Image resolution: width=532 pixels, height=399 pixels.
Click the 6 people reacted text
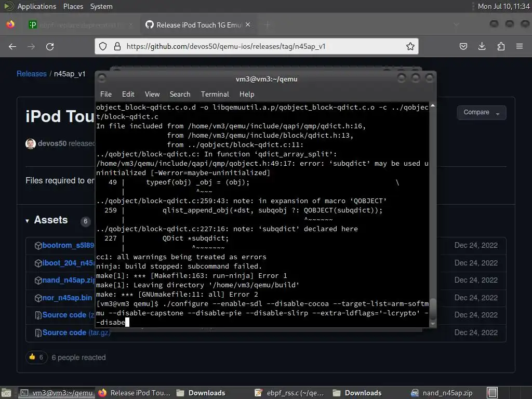point(79,357)
